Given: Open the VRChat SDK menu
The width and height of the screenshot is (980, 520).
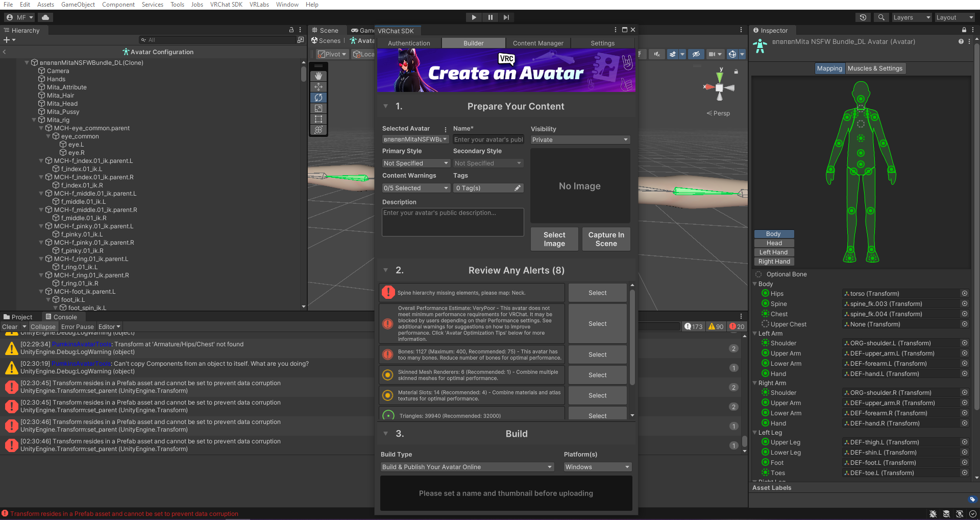Looking at the screenshot, I should [226, 5].
